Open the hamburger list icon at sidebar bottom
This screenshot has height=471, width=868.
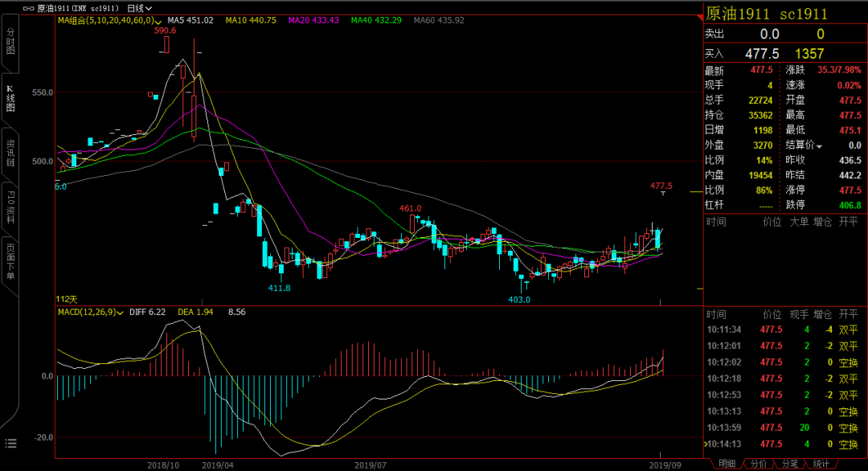pos(10,444)
